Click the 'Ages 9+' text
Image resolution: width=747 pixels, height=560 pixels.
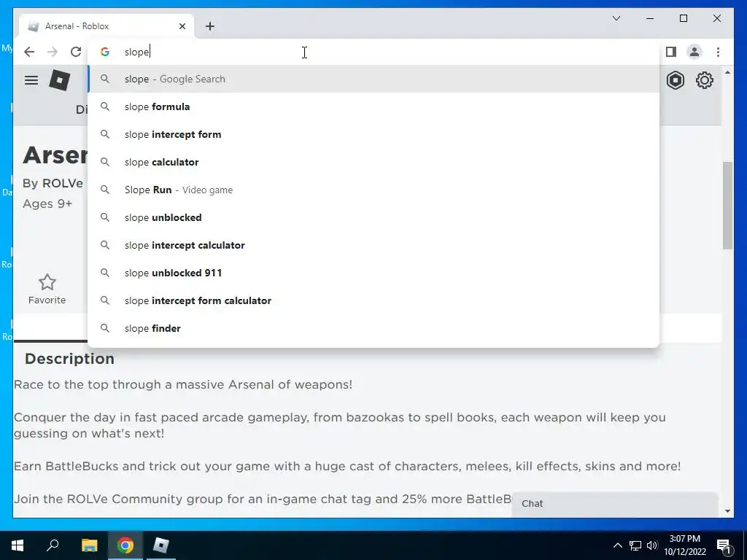click(47, 204)
